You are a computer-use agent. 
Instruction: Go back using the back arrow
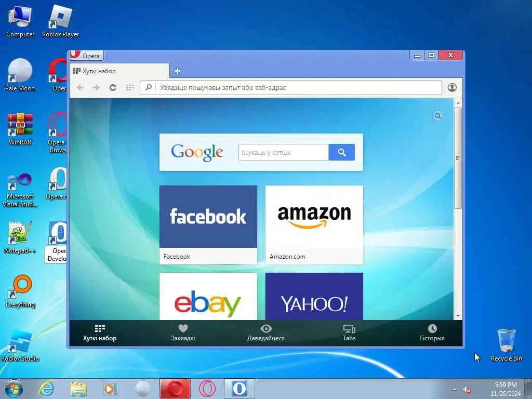[x=80, y=87]
